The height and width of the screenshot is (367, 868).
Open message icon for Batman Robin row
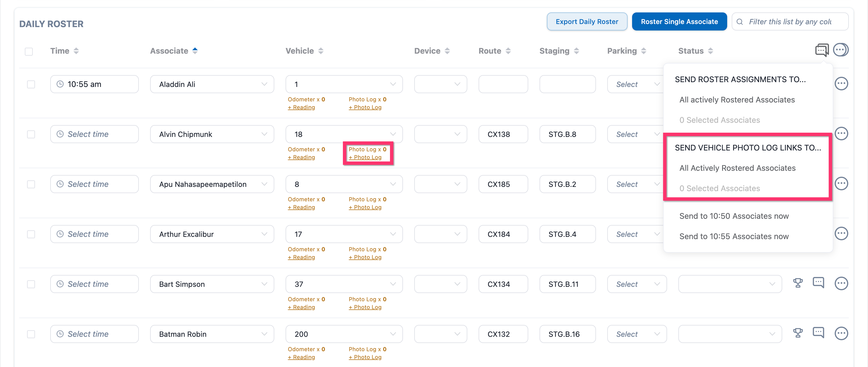[x=818, y=333]
